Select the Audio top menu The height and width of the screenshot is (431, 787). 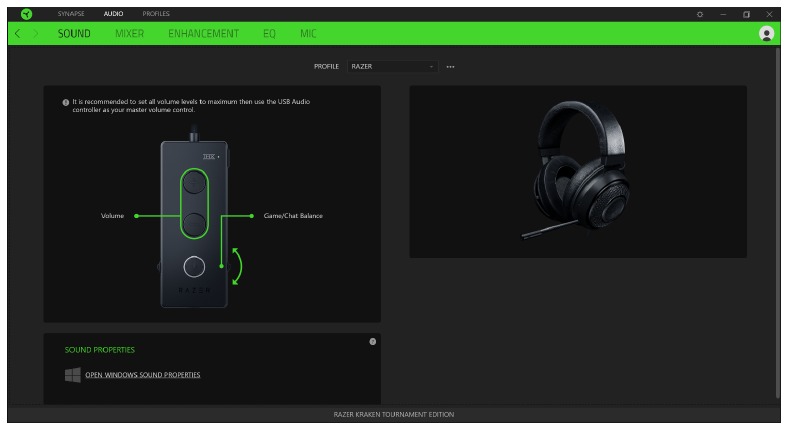click(113, 14)
